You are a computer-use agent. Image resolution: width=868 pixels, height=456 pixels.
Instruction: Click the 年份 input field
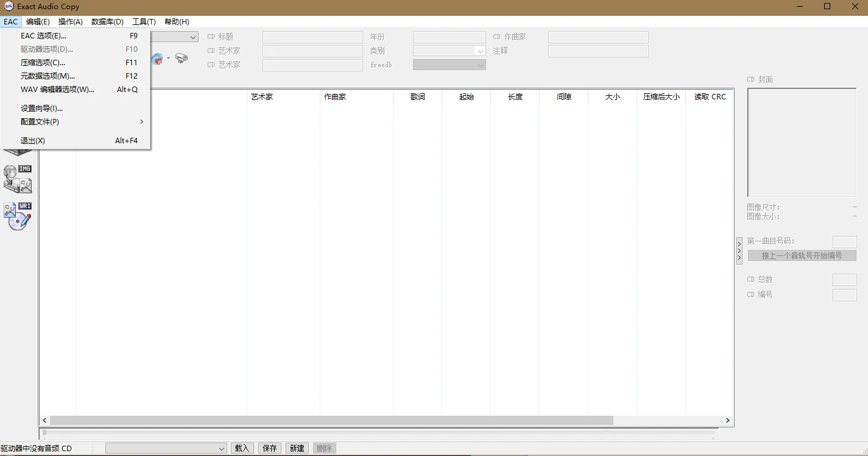point(450,37)
